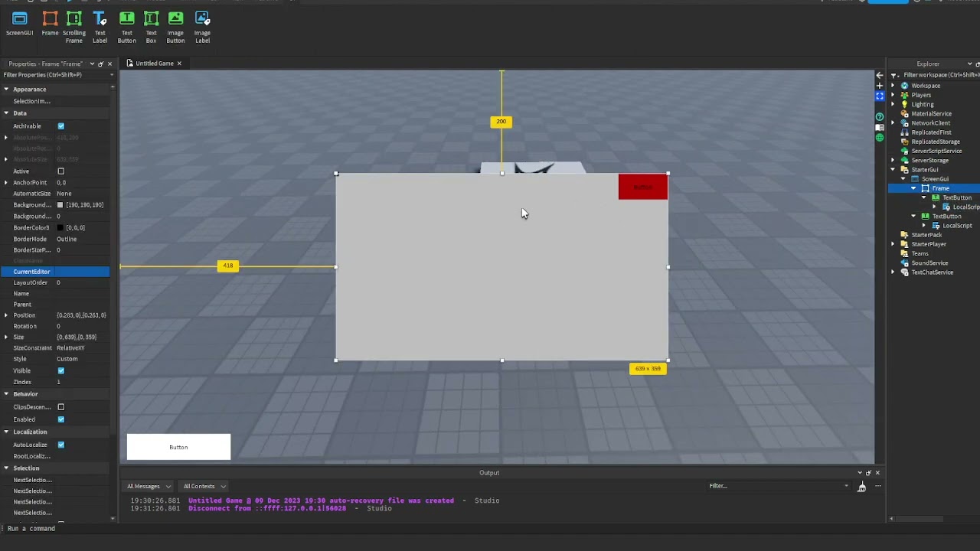Undock the Output panel
The width and height of the screenshot is (980, 551).
point(868,473)
